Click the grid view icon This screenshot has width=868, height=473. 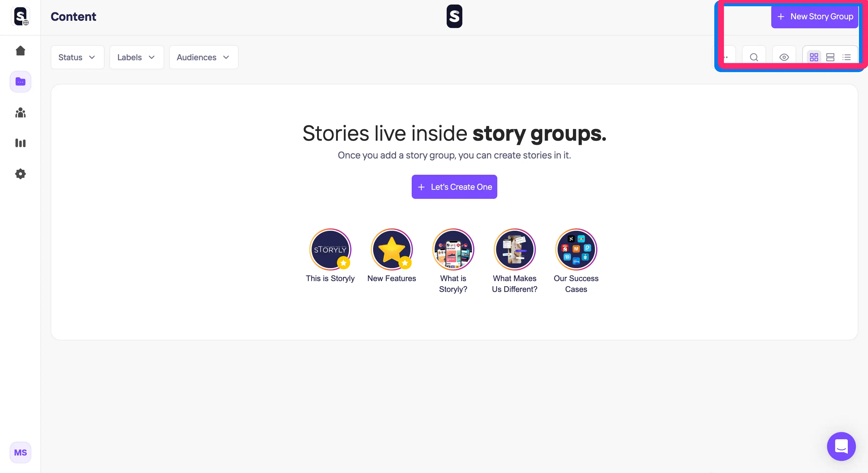(x=814, y=57)
